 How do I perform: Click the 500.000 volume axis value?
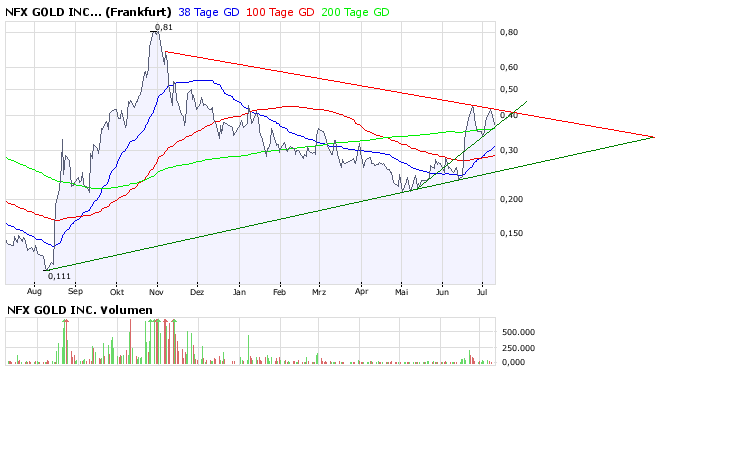[x=518, y=332]
